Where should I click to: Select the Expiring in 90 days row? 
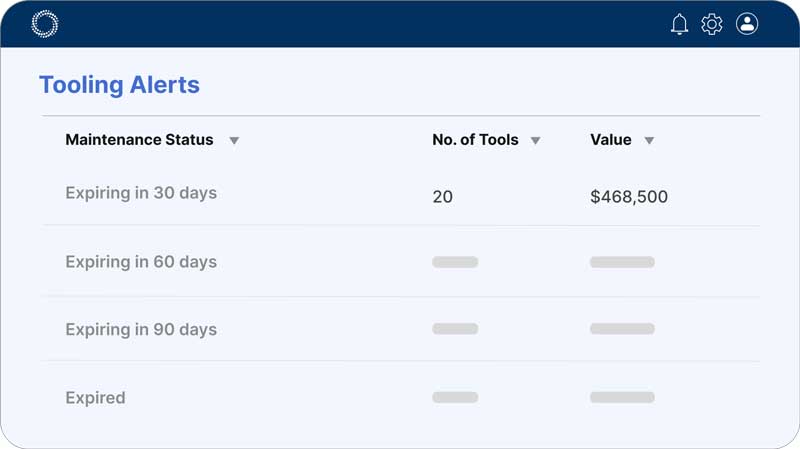click(141, 329)
